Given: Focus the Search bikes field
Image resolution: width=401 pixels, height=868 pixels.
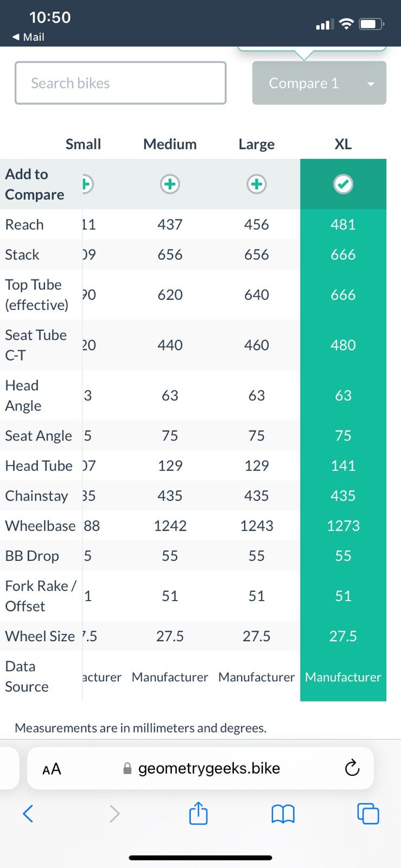Looking at the screenshot, I should (x=120, y=83).
